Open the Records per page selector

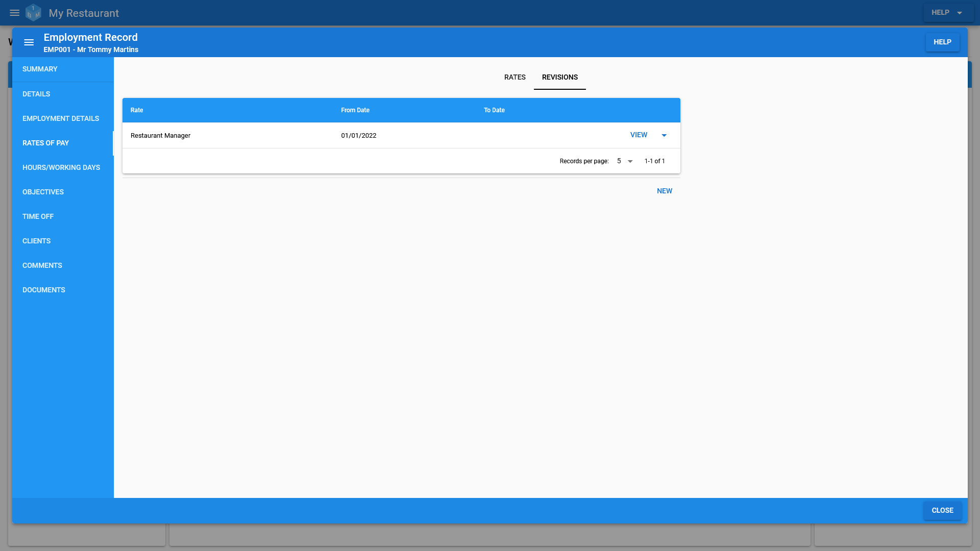tap(624, 161)
